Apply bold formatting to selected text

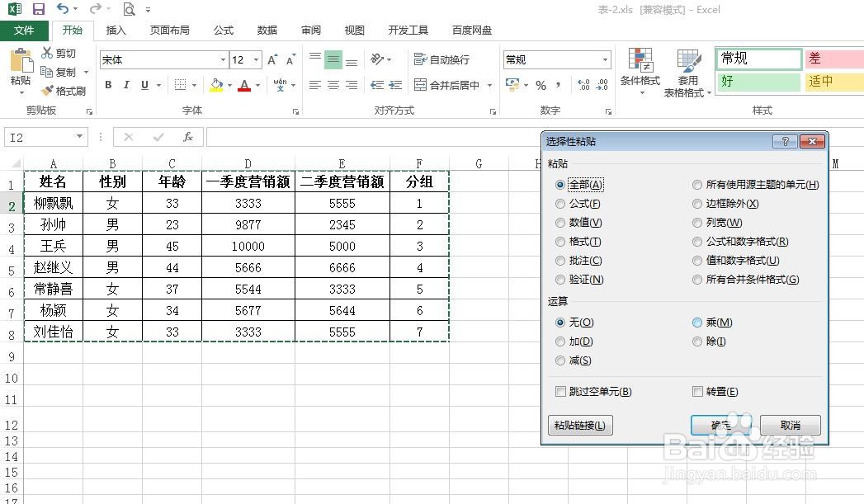tap(107, 85)
